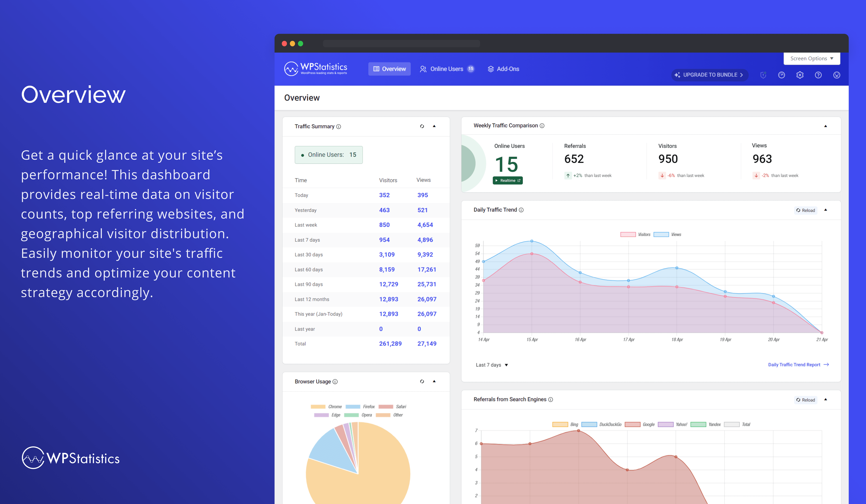
Task: Toggle Opera in Browser Usage legend
Action: tap(358, 415)
